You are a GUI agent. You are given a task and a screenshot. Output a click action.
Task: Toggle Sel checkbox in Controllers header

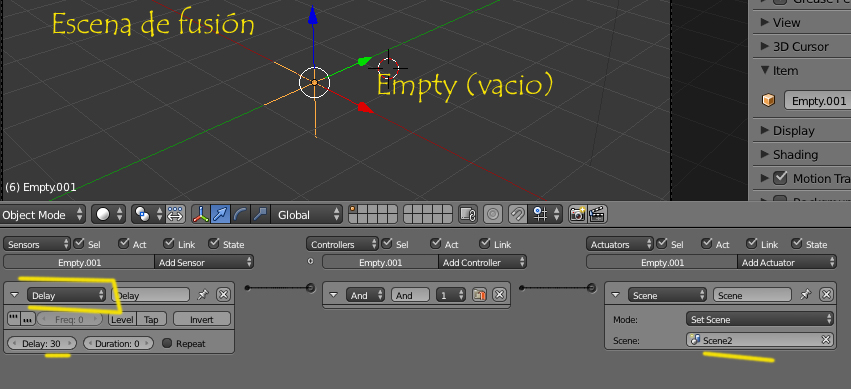coord(386,243)
